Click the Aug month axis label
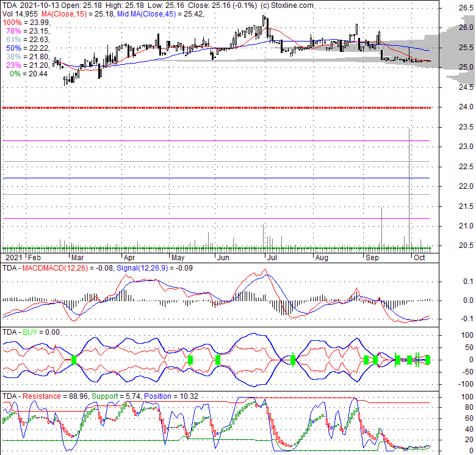The width and height of the screenshot is (476, 455). pos(322,258)
